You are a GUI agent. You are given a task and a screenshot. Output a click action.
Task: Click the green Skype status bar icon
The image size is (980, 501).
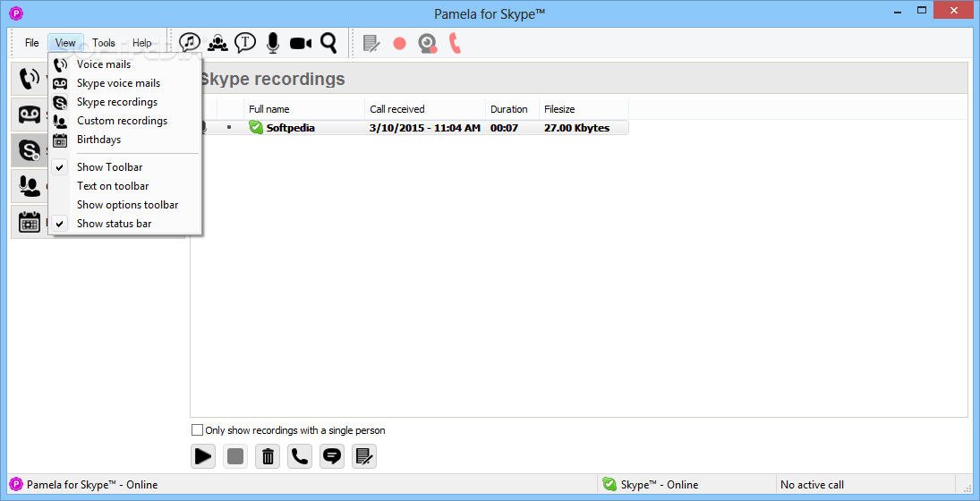[609, 484]
